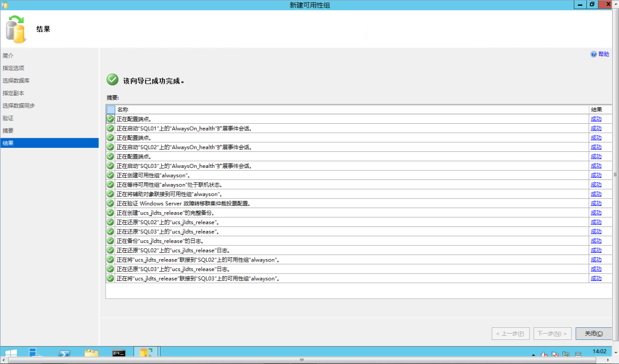The width and height of the screenshot is (619, 364).
Task: Click the vertical scrollbar on the right edge
Action: (615, 174)
